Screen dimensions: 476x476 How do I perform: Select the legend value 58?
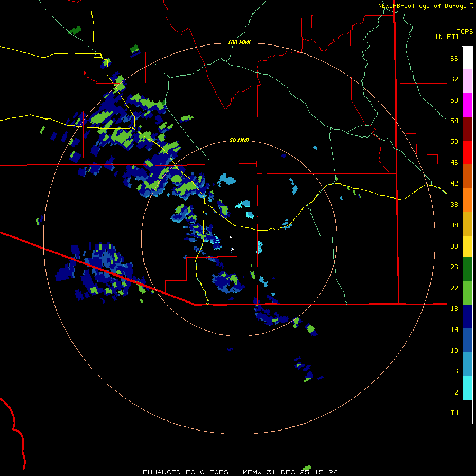coord(454,100)
